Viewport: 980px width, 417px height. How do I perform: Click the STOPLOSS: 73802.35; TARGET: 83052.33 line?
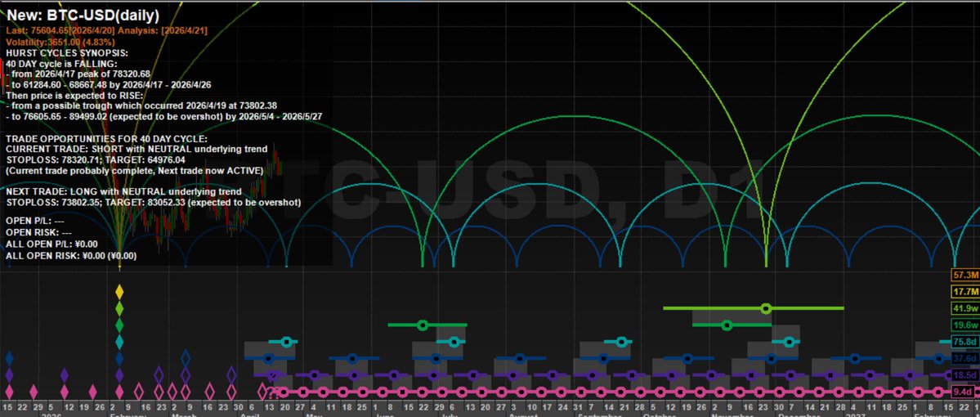(154, 203)
